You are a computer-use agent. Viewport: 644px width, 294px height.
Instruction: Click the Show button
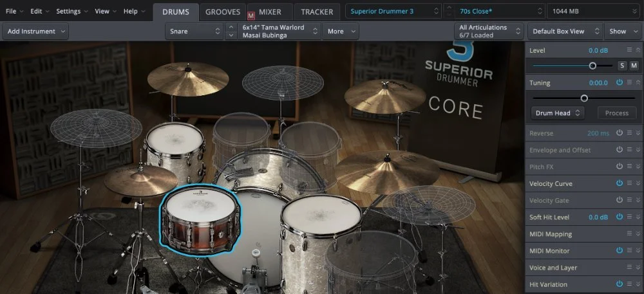tap(622, 31)
